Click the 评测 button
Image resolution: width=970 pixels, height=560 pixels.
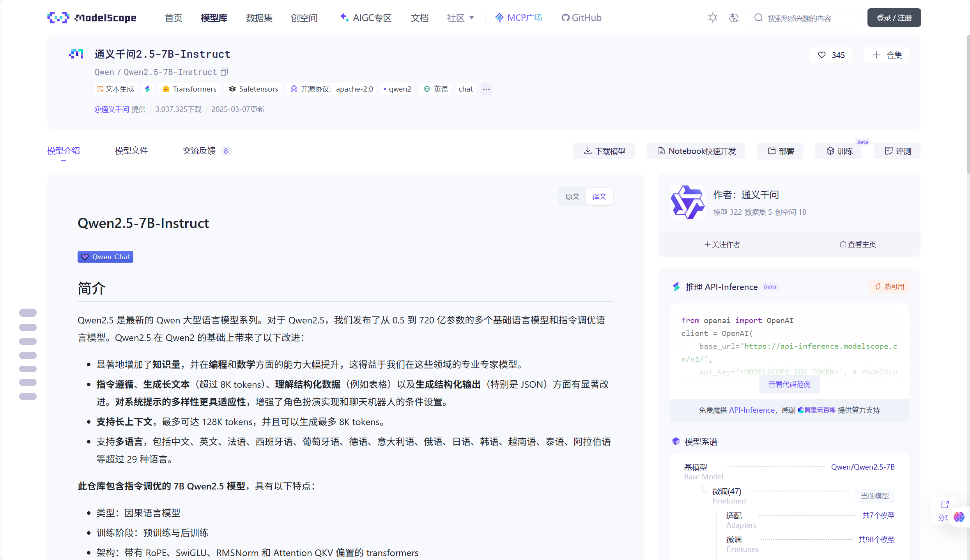(897, 151)
